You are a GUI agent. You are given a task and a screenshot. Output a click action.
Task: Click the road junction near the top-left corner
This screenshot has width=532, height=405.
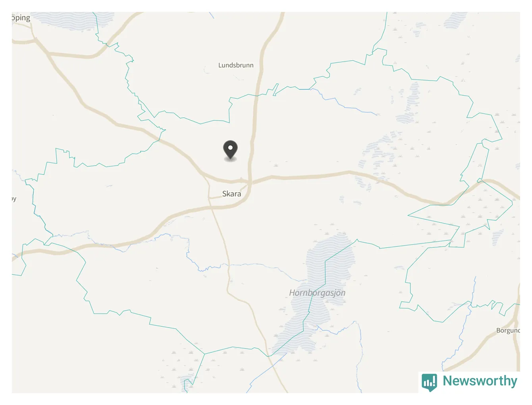pyautogui.click(x=35, y=39)
